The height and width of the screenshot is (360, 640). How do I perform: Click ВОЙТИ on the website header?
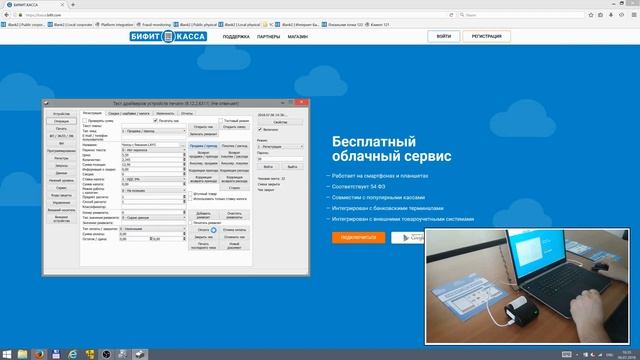(444, 36)
